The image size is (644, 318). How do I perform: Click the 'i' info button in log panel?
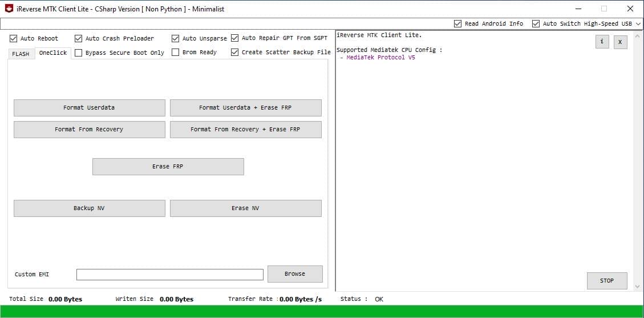(x=602, y=42)
